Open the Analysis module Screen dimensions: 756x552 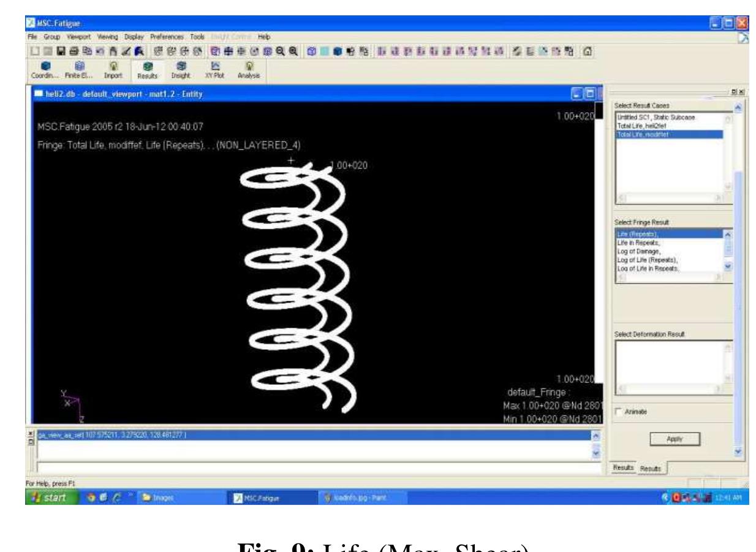(249, 70)
